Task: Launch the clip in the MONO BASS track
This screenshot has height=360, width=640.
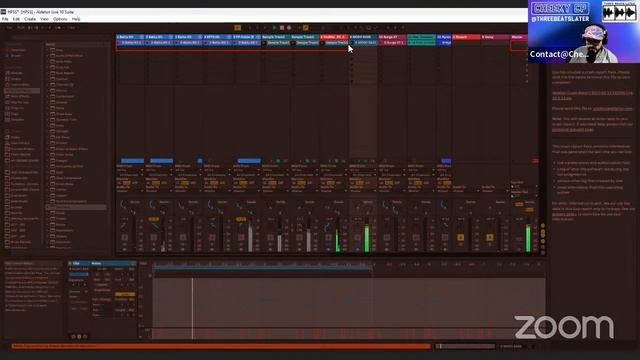Action: pos(352,42)
